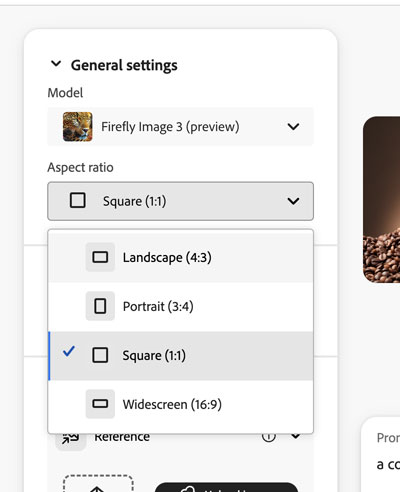Choose Portrait (3:4) from the list
The image size is (400, 492).
pos(180,306)
